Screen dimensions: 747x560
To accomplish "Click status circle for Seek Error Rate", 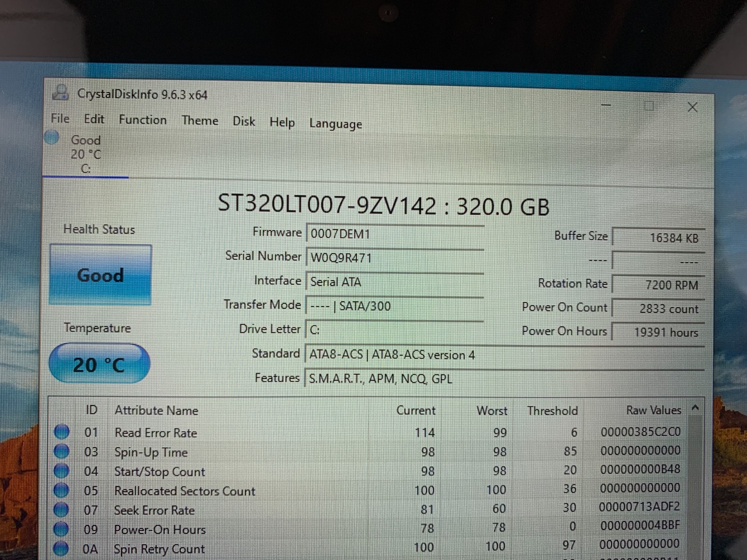I will tap(61, 509).
